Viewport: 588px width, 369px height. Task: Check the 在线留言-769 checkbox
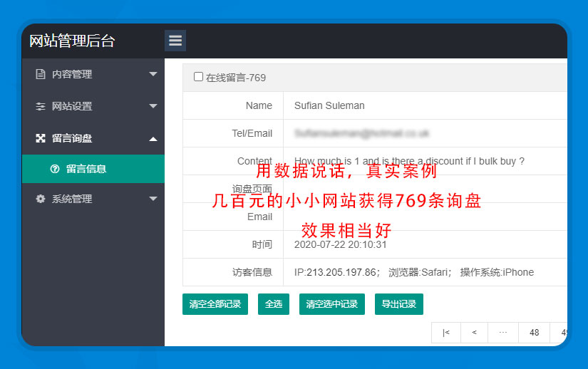point(198,77)
